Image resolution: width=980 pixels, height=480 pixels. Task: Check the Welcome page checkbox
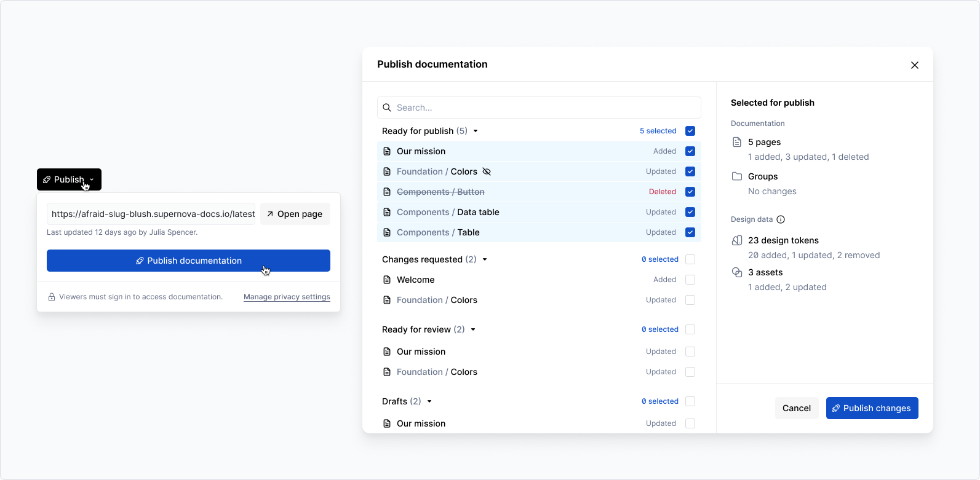click(690, 280)
